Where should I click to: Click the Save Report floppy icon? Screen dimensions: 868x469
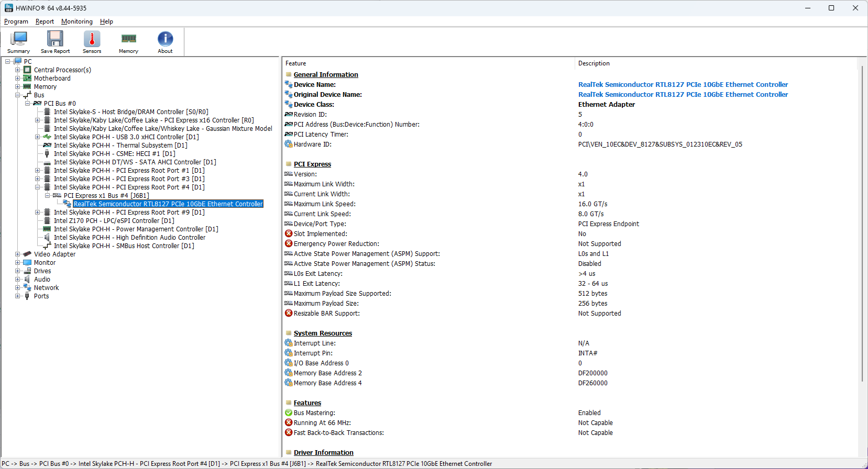pos(55,39)
